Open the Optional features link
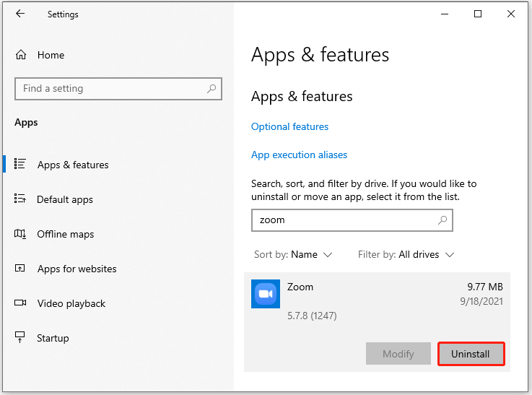Image resolution: width=532 pixels, height=395 pixels. pyautogui.click(x=289, y=126)
